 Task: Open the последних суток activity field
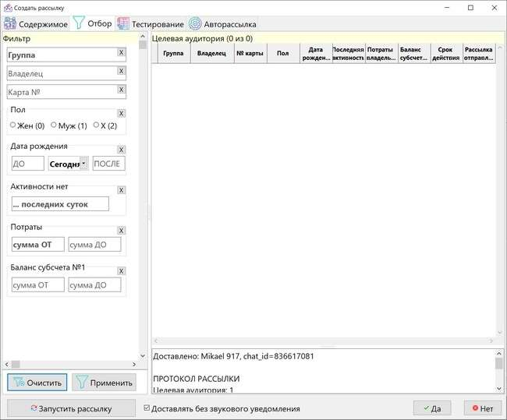(x=60, y=204)
